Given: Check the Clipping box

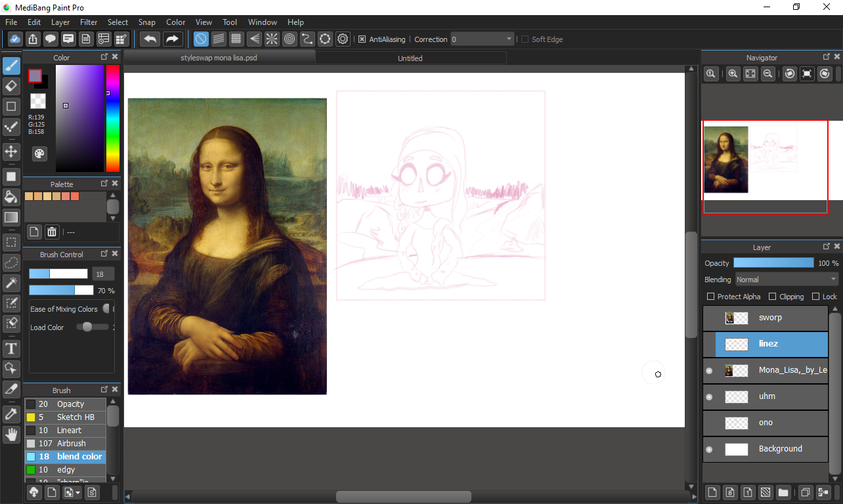Looking at the screenshot, I should (x=772, y=297).
